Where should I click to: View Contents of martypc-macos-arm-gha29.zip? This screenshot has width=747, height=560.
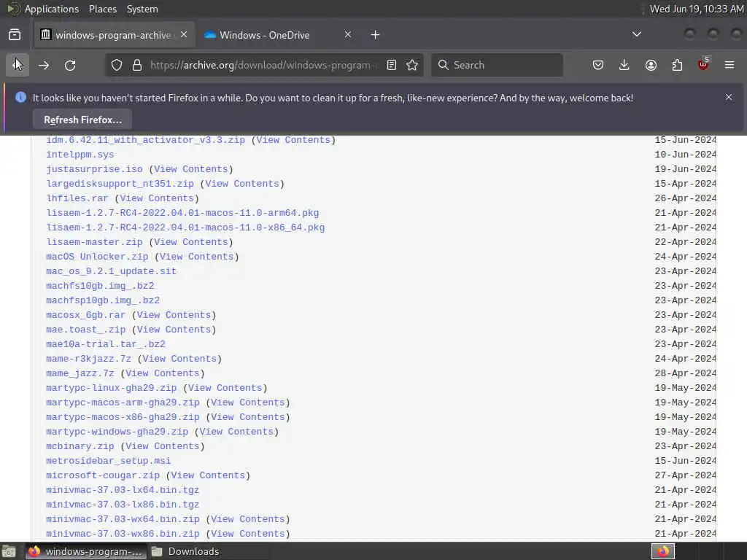coord(248,402)
